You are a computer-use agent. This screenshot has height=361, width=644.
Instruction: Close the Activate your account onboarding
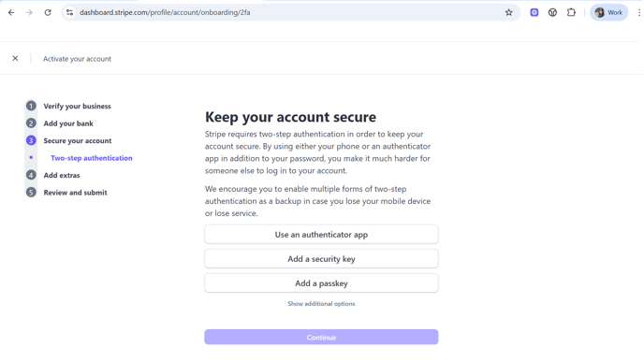click(x=15, y=58)
